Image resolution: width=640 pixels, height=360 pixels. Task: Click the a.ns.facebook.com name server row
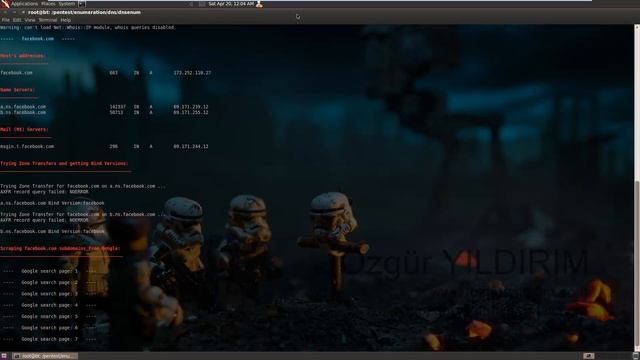pyautogui.click(x=104, y=107)
